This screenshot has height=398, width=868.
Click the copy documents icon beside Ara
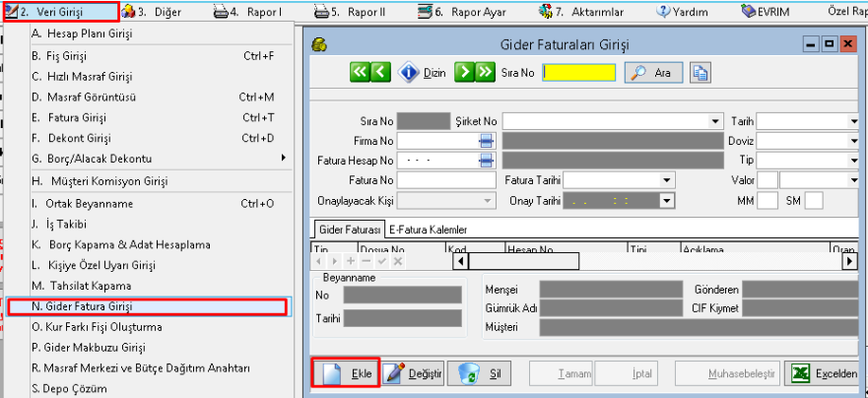tap(700, 73)
